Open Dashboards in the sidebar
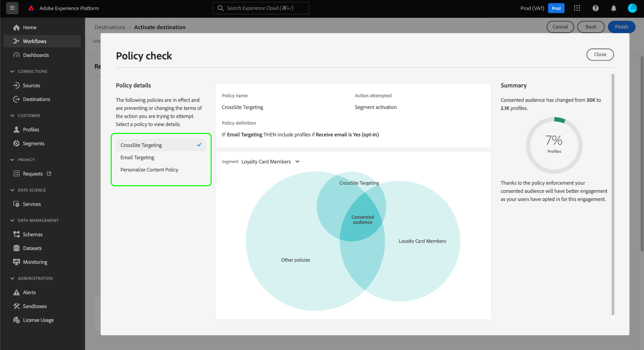This screenshot has width=644, height=350. pyautogui.click(x=42, y=55)
